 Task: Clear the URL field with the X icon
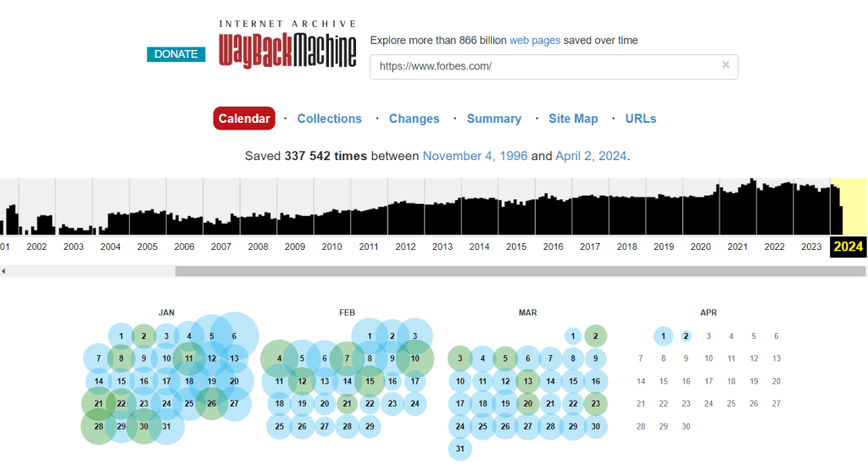click(726, 65)
